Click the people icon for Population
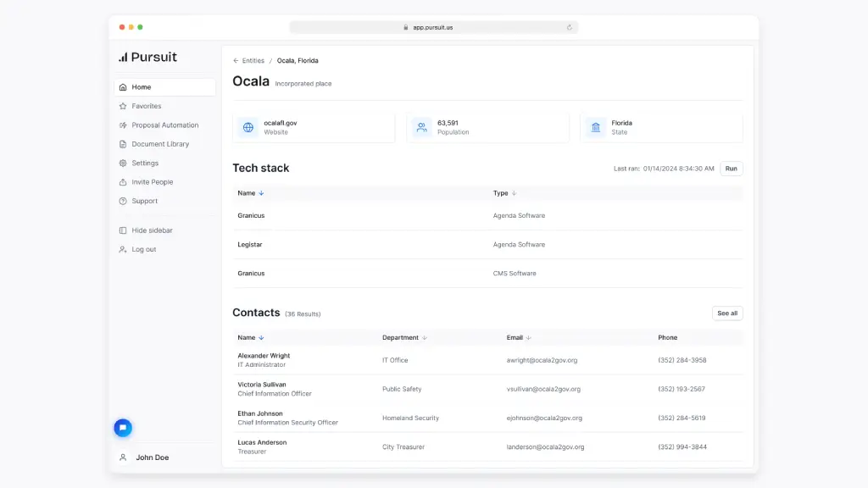 point(422,127)
